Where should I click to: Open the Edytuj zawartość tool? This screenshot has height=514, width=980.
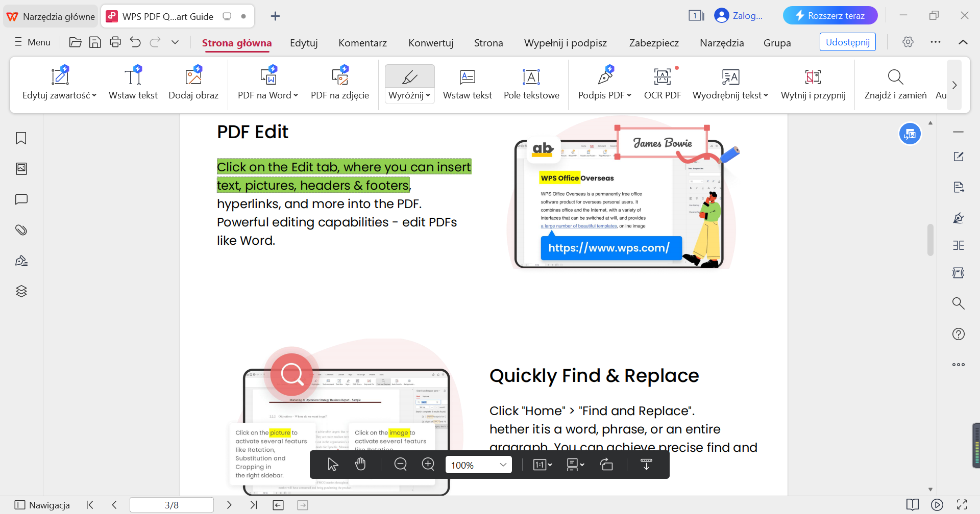click(59, 83)
